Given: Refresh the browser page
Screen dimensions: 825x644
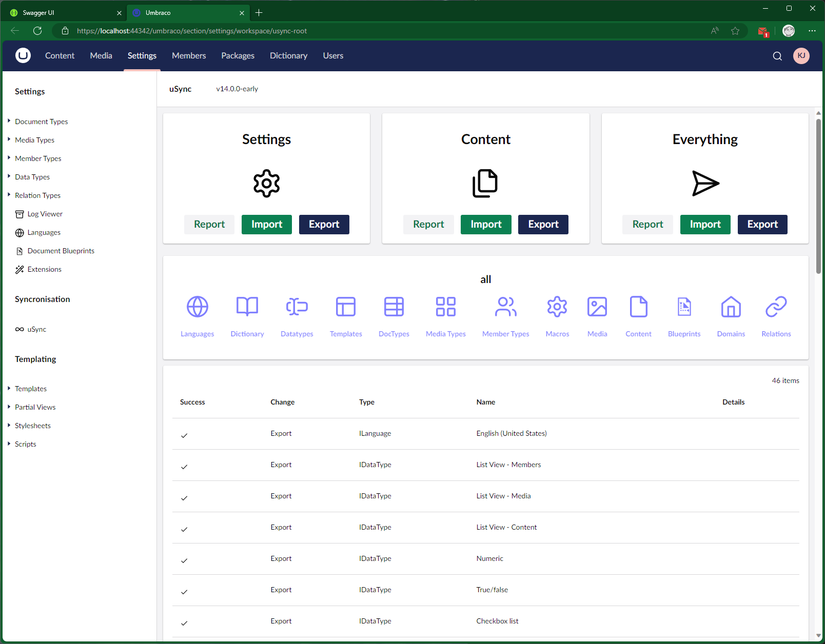Looking at the screenshot, I should 37,31.
